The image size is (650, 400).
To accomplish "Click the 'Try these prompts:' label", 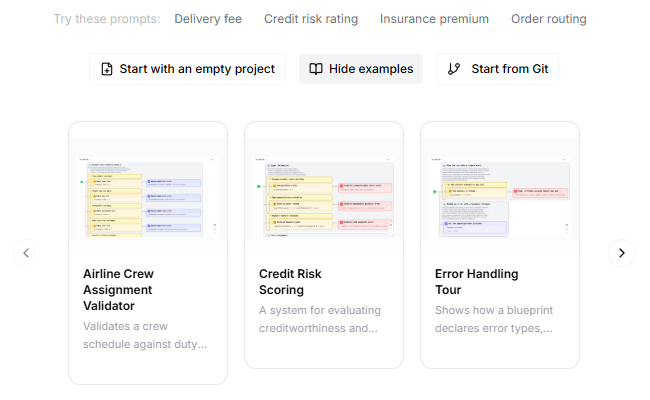I will pos(107,19).
